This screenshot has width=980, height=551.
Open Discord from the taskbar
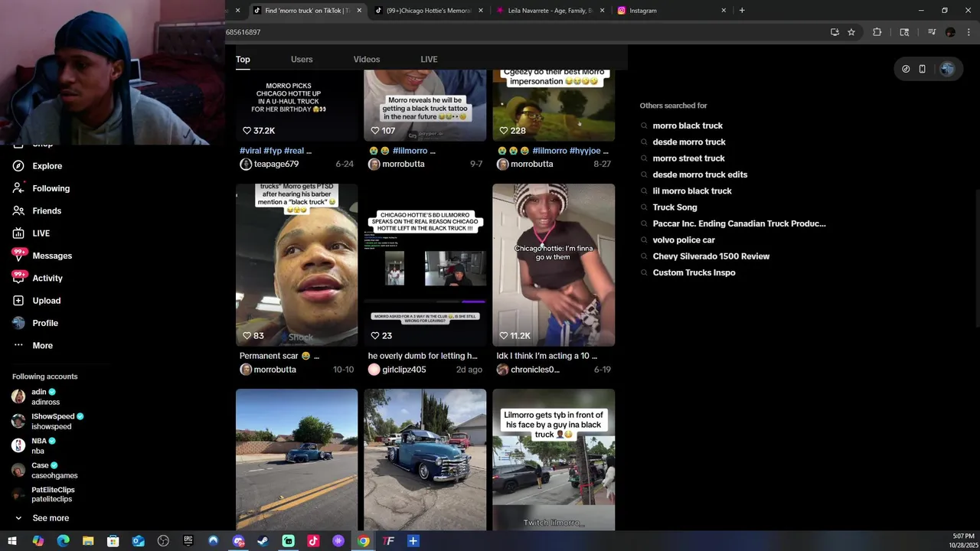tap(238, 541)
